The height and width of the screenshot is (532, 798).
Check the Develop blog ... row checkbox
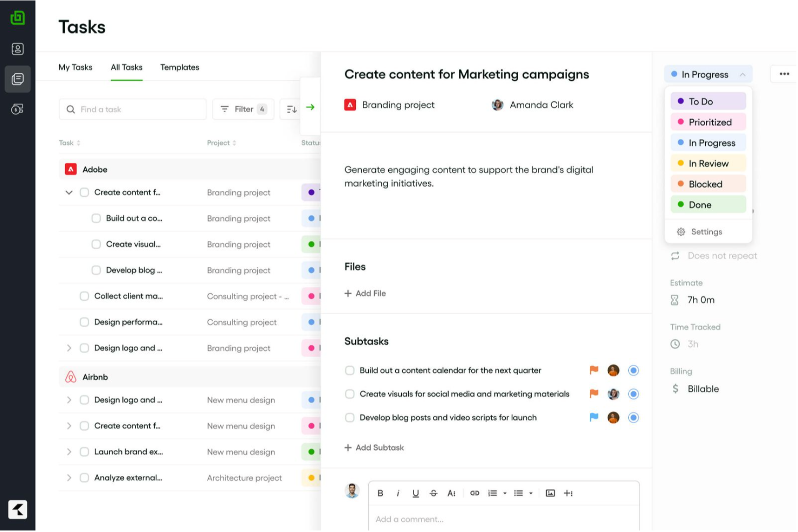pos(96,270)
